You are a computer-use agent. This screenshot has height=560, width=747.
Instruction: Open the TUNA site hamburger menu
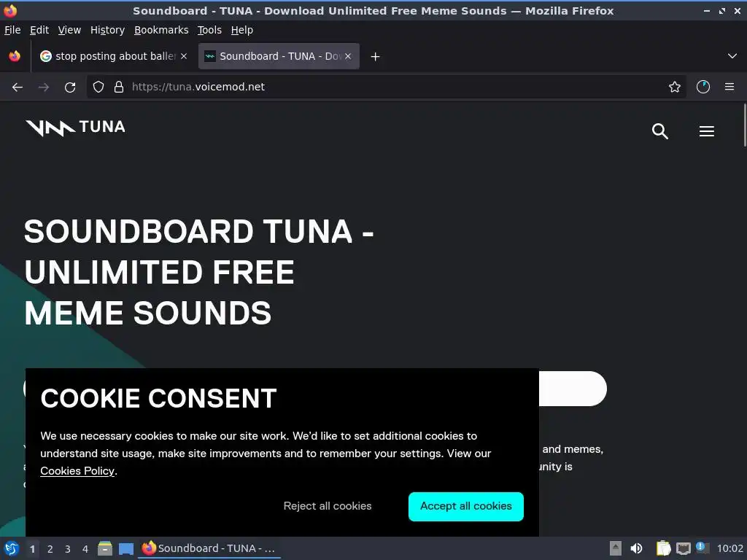(x=706, y=131)
